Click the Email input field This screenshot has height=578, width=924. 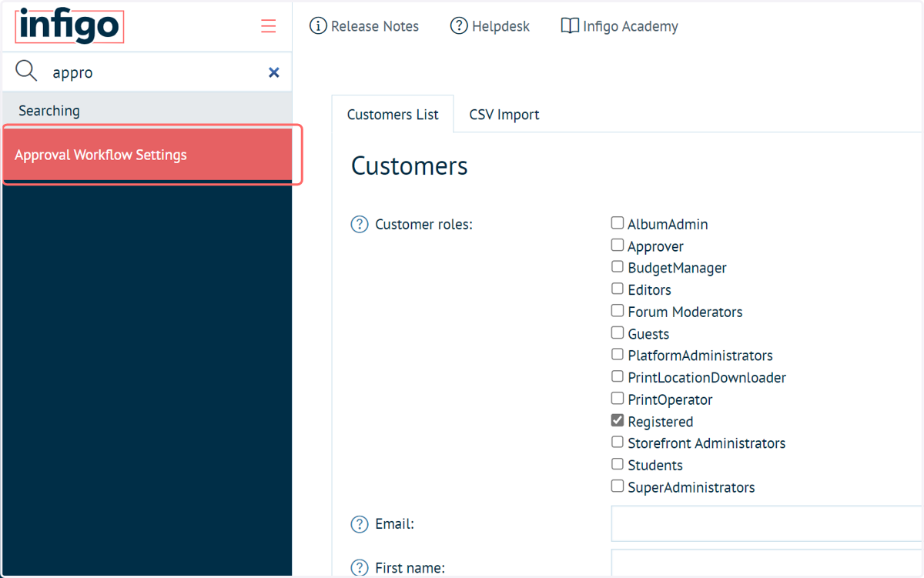(x=767, y=523)
